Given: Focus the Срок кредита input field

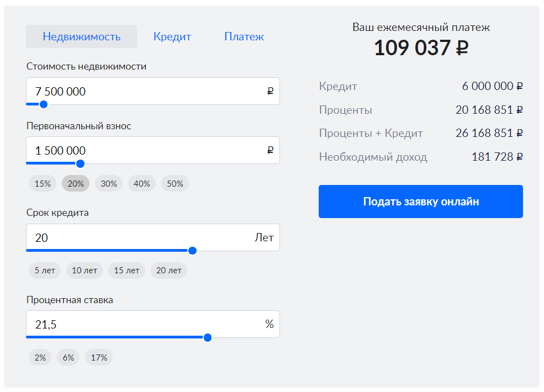Looking at the screenshot, I should tap(138, 238).
